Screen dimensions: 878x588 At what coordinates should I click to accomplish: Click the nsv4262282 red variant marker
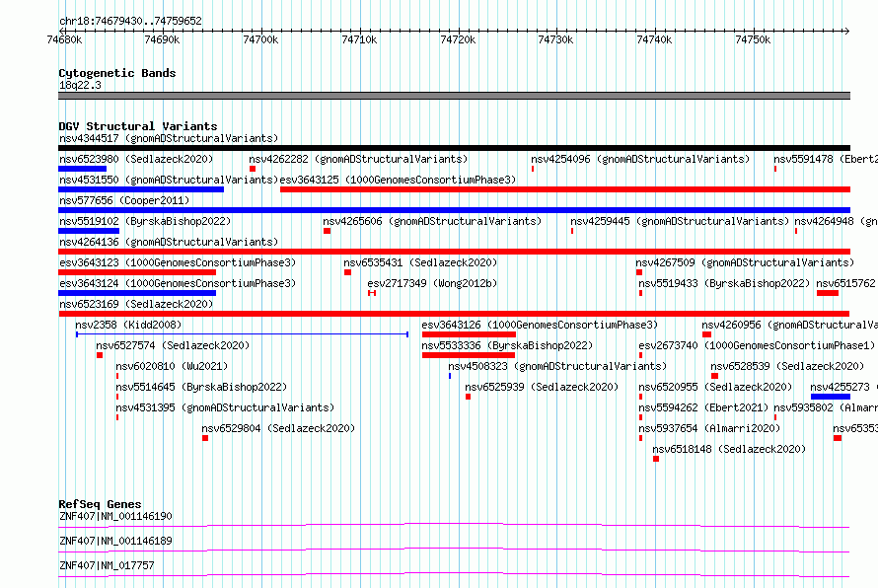253,169
